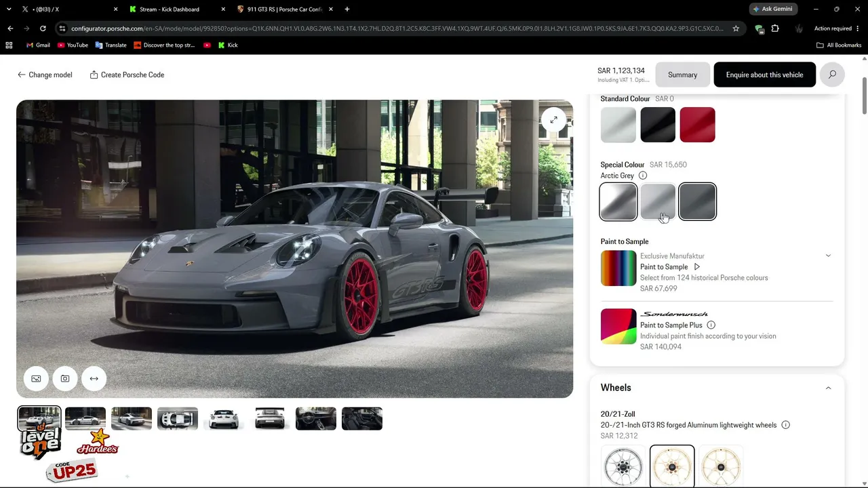The width and height of the screenshot is (868, 488).
Task: Select the black standard colour swatch
Action: (658, 125)
